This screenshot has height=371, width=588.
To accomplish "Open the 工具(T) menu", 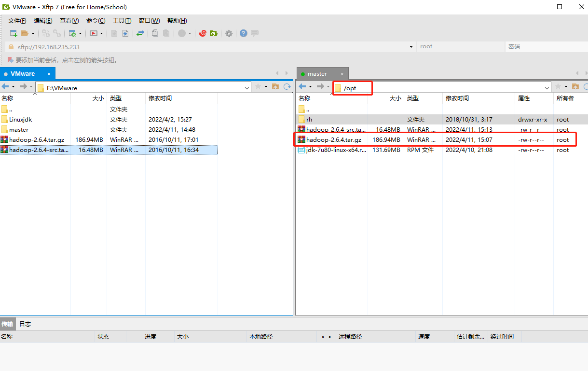I will click(x=122, y=21).
